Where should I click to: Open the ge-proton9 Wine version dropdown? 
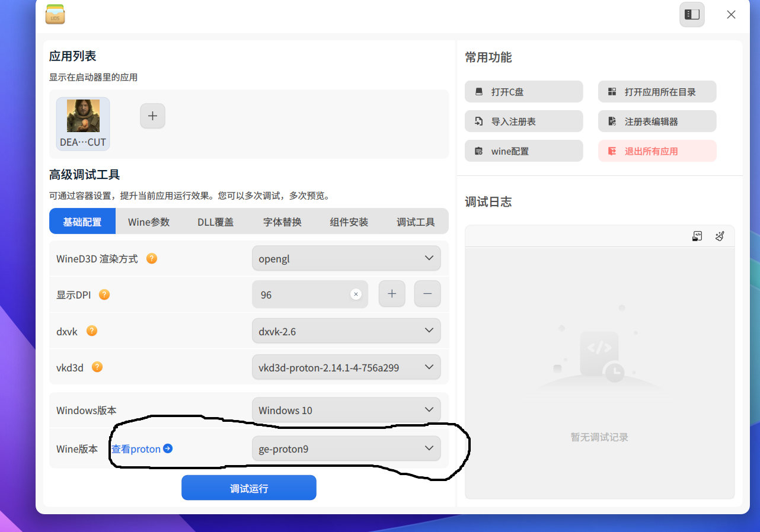346,448
